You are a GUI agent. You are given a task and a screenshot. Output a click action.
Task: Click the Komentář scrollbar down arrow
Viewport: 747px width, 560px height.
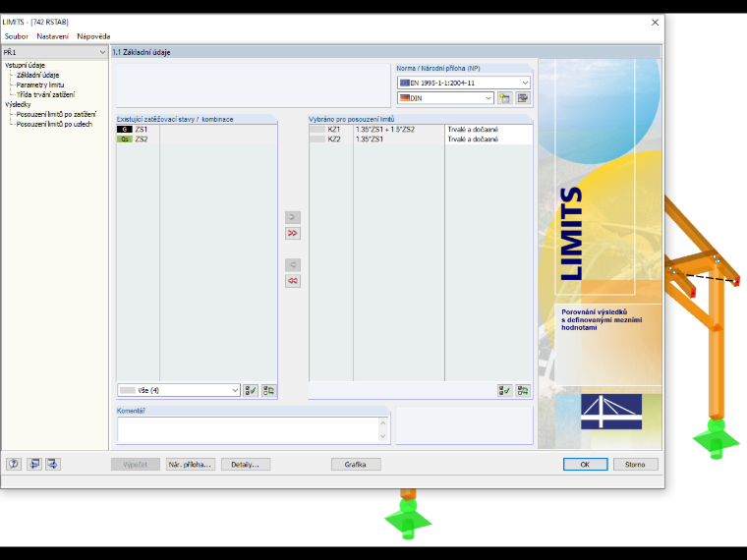[383, 436]
